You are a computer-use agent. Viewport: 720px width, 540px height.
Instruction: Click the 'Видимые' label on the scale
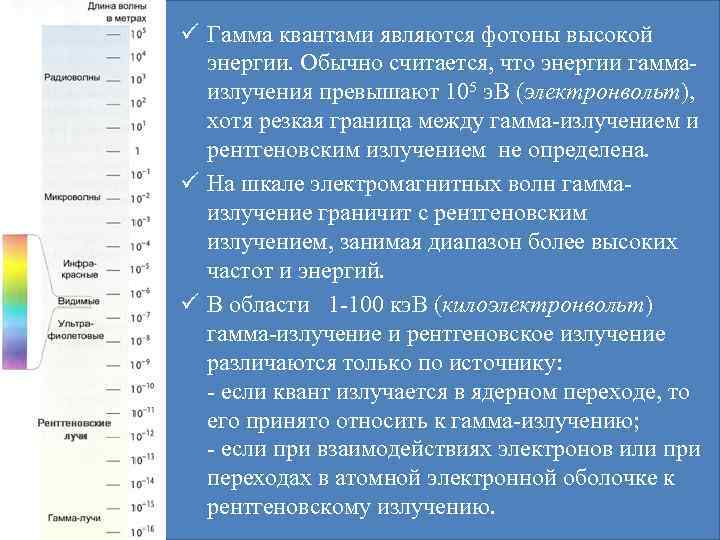(x=79, y=301)
